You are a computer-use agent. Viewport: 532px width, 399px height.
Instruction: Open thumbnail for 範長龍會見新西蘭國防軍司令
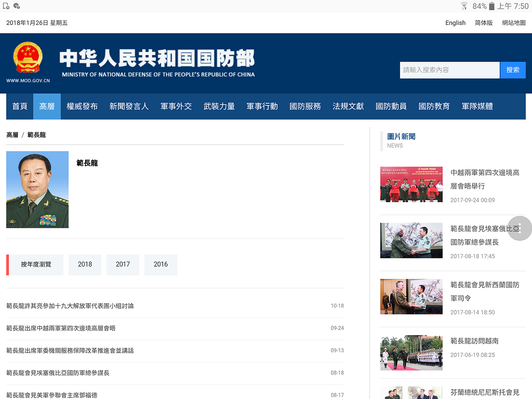point(411,297)
